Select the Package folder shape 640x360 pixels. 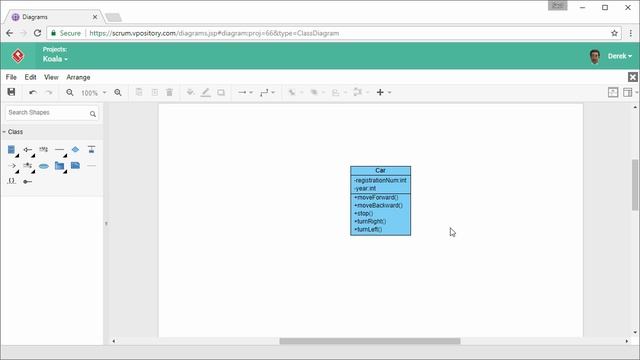point(60,166)
